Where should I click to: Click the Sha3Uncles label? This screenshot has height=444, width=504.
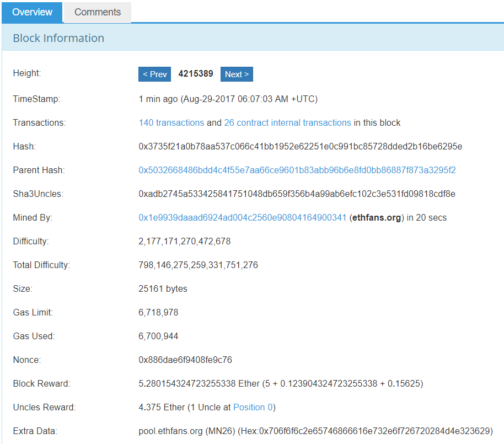pyautogui.click(x=38, y=194)
